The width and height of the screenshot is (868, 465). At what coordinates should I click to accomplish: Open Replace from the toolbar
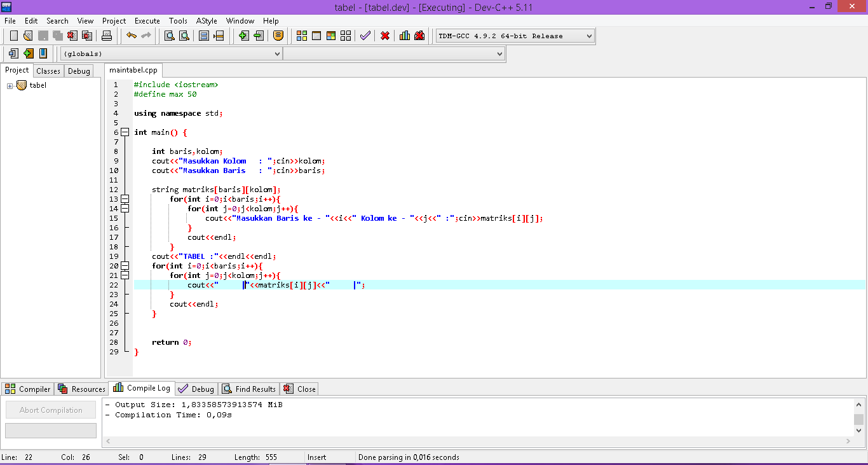[x=184, y=36]
